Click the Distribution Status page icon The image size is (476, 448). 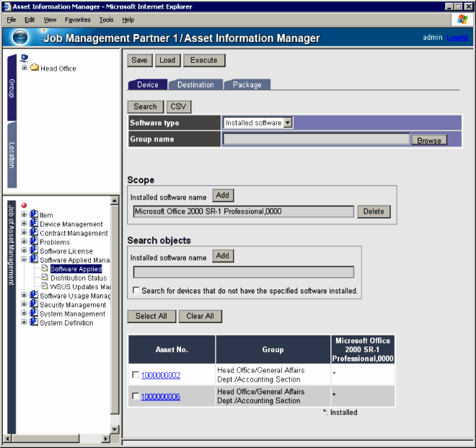[x=44, y=278]
